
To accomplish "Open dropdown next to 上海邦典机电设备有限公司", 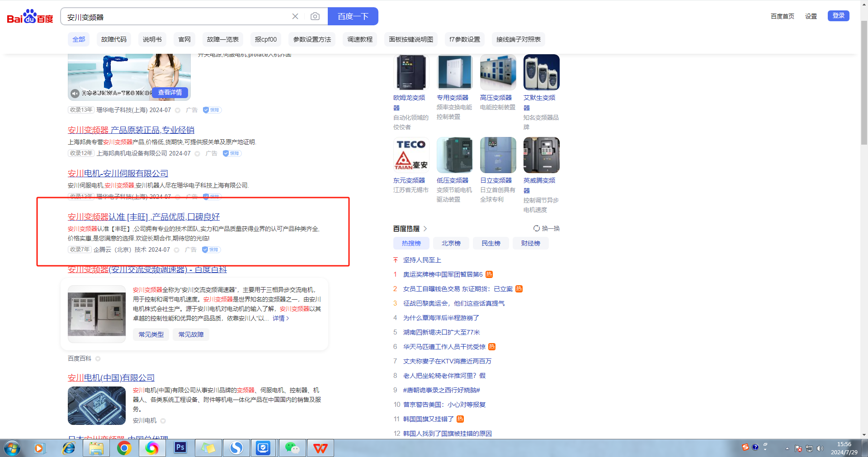I will pos(197,154).
